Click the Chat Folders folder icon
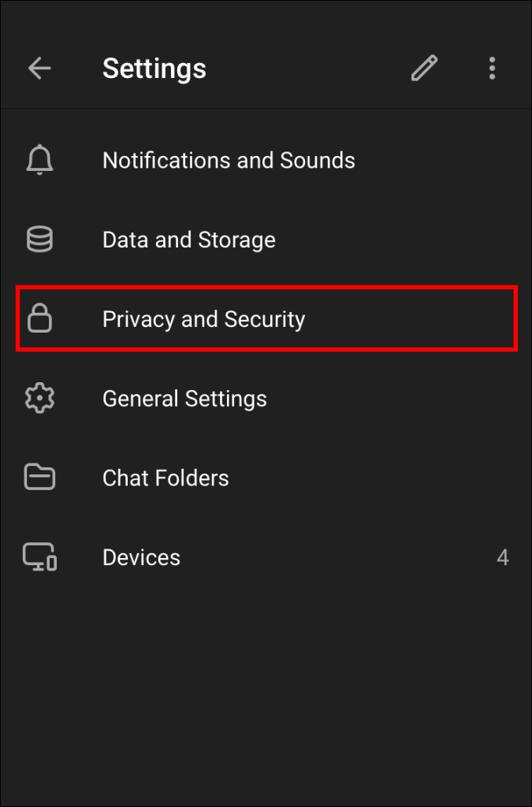532x807 pixels. [39, 478]
